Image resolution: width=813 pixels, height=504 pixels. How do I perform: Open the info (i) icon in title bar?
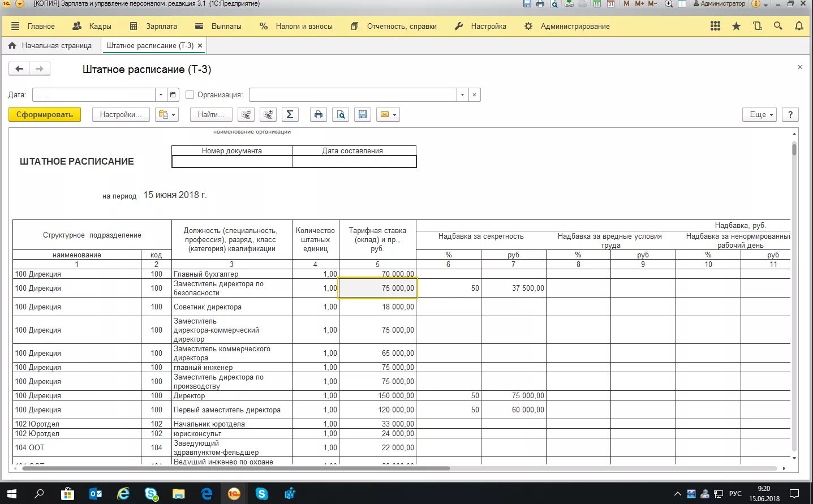[756, 3]
